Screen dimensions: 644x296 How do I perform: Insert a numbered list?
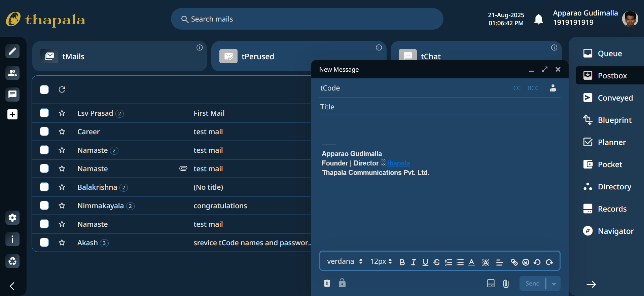coord(449,262)
